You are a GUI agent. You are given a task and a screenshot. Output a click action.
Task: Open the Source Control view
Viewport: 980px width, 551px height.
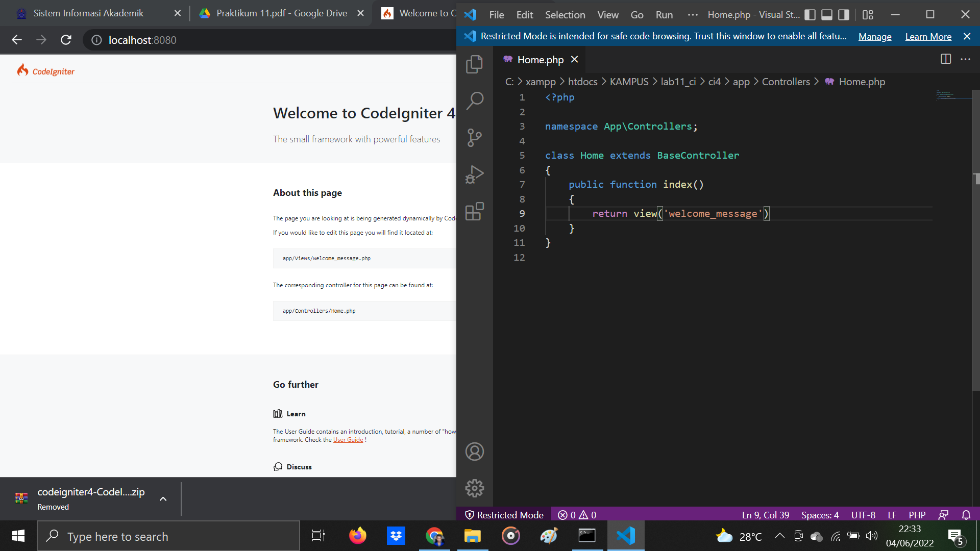coord(474,138)
